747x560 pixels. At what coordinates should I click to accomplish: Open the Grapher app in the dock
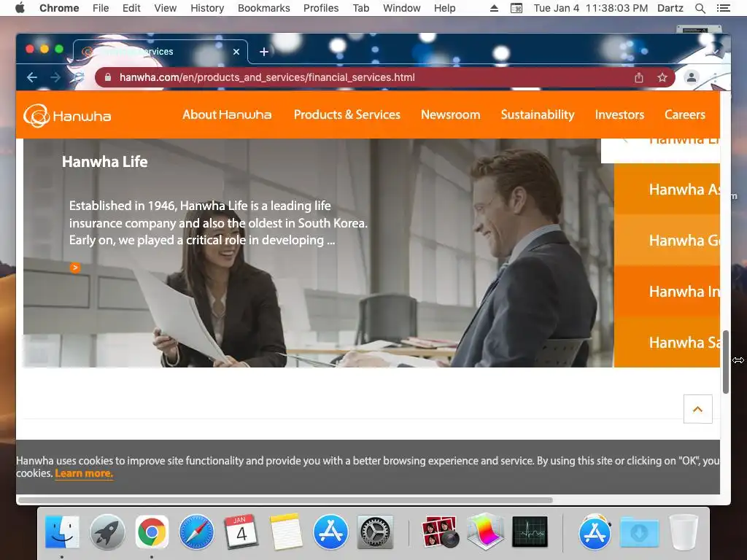(x=485, y=532)
